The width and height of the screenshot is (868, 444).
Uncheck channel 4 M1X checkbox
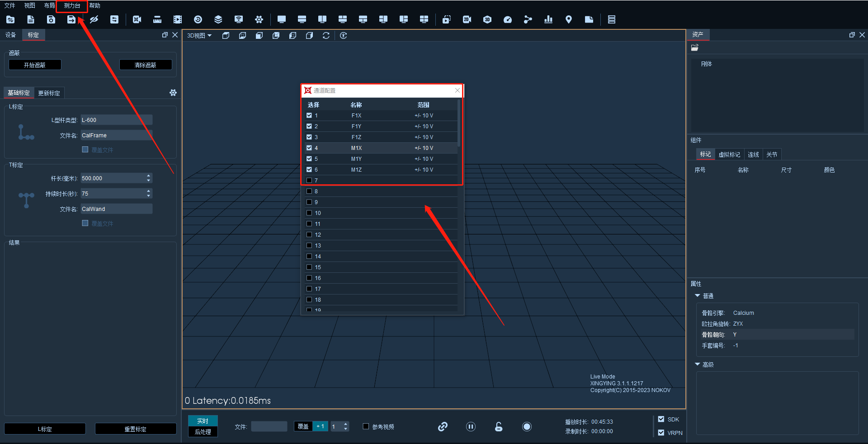point(309,148)
